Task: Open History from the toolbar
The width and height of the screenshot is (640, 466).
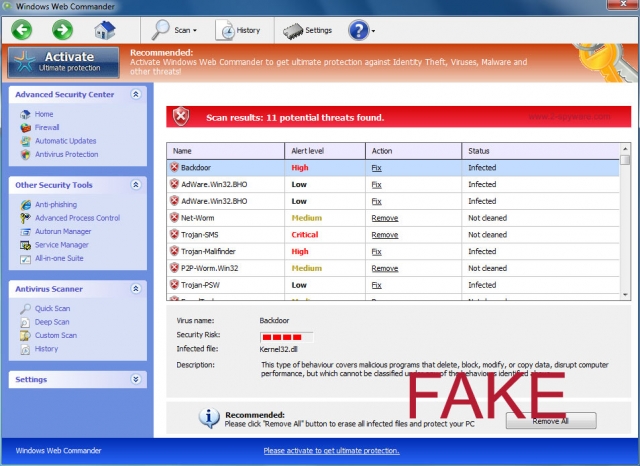Action: point(238,30)
